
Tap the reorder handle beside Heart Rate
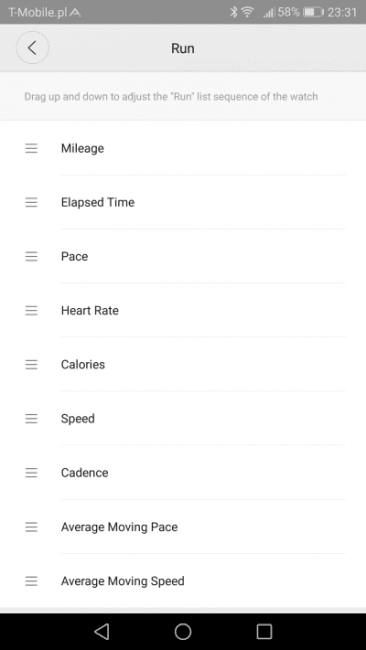(32, 310)
